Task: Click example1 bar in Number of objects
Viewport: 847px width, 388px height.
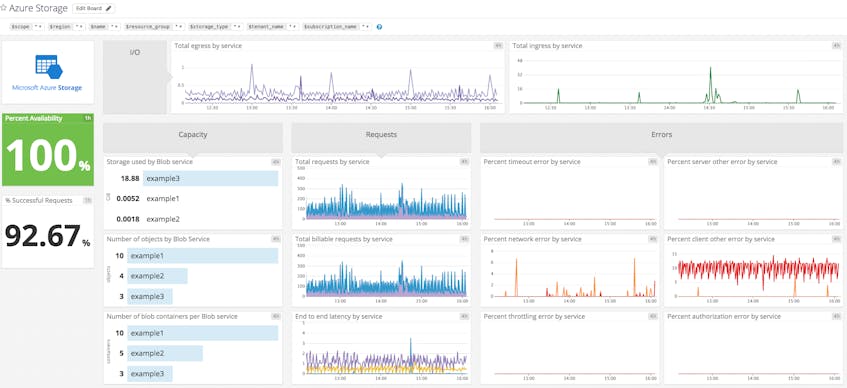Action: coord(203,256)
